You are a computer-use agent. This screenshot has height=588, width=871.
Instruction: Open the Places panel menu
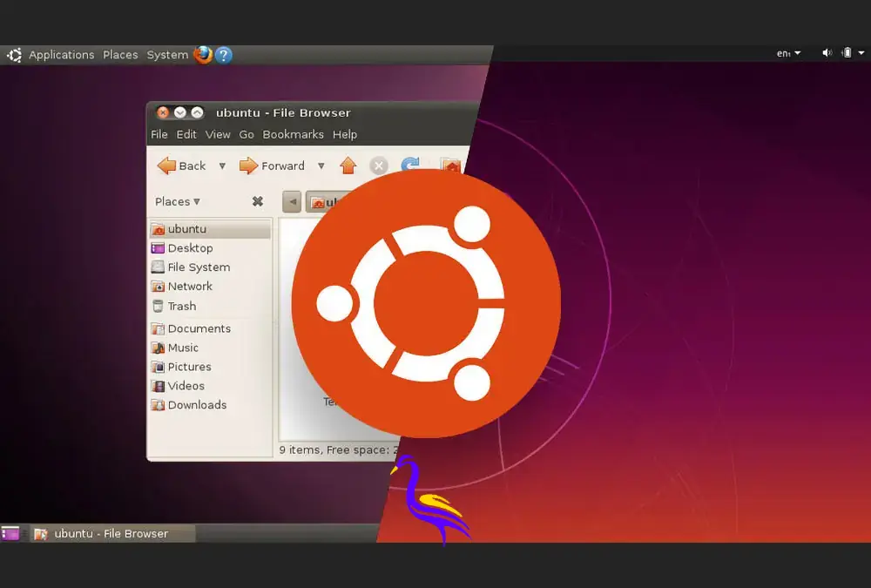(120, 55)
